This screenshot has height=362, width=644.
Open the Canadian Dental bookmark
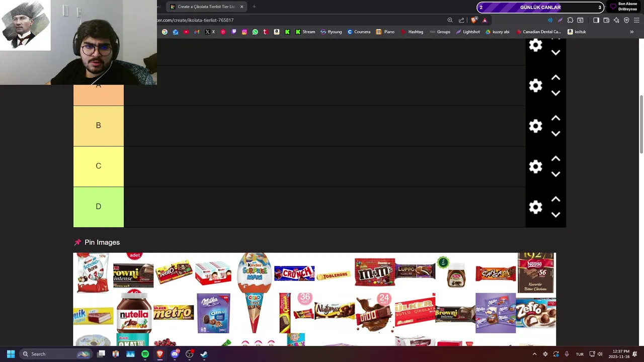click(538, 32)
